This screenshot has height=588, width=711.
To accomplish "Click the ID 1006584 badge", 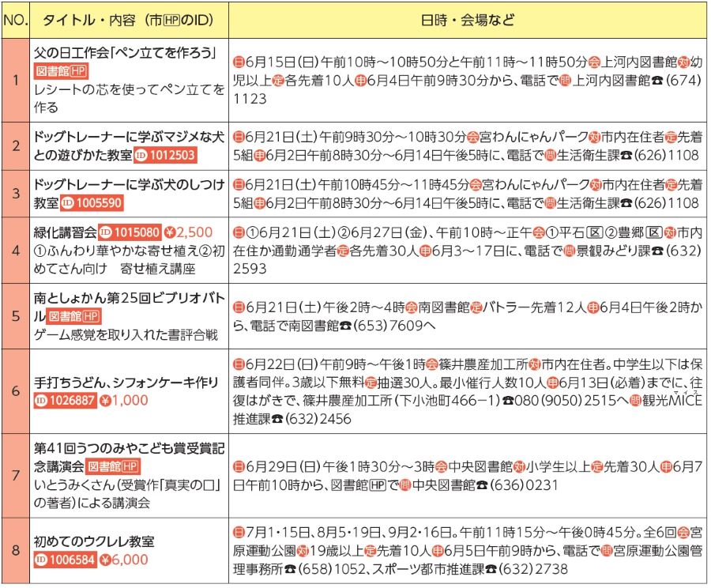I will (x=65, y=560).
